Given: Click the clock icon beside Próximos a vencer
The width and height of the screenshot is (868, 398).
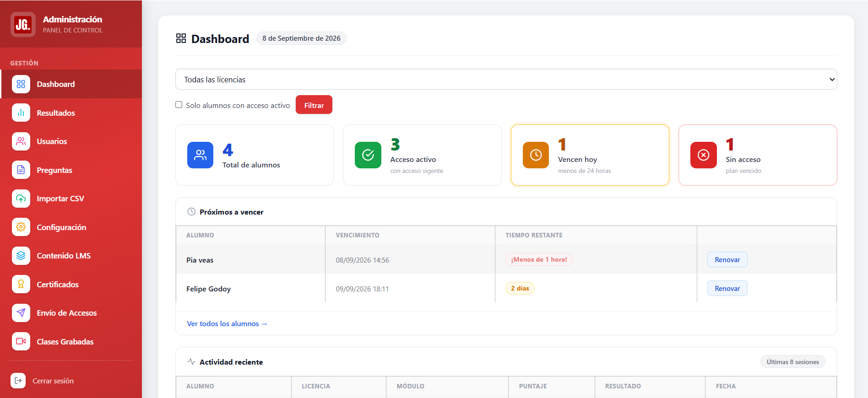Looking at the screenshot, I should [x=191, y=212].
